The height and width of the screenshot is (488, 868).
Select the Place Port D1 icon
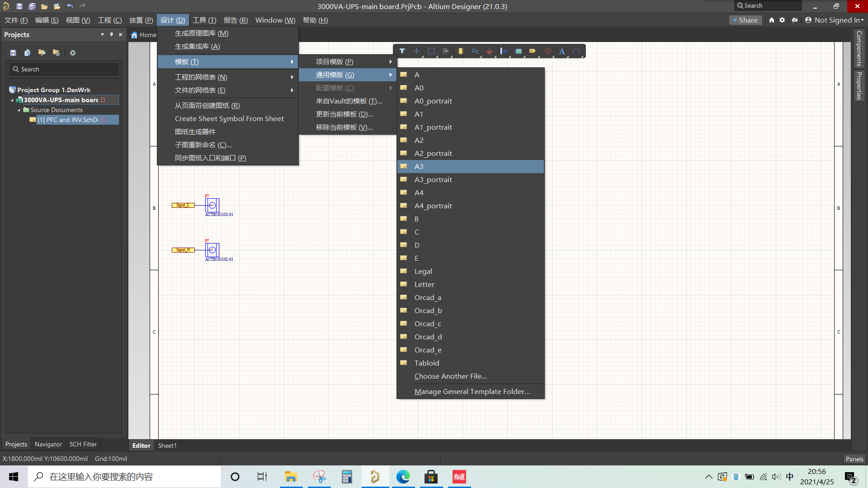[533, 51]
